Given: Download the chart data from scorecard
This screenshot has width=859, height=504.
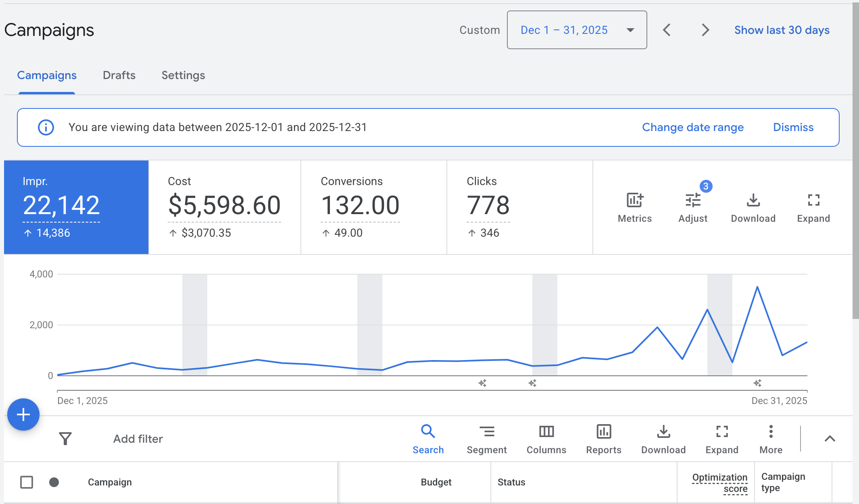Looking at the screenshot, I should click(x=753, y=200).
